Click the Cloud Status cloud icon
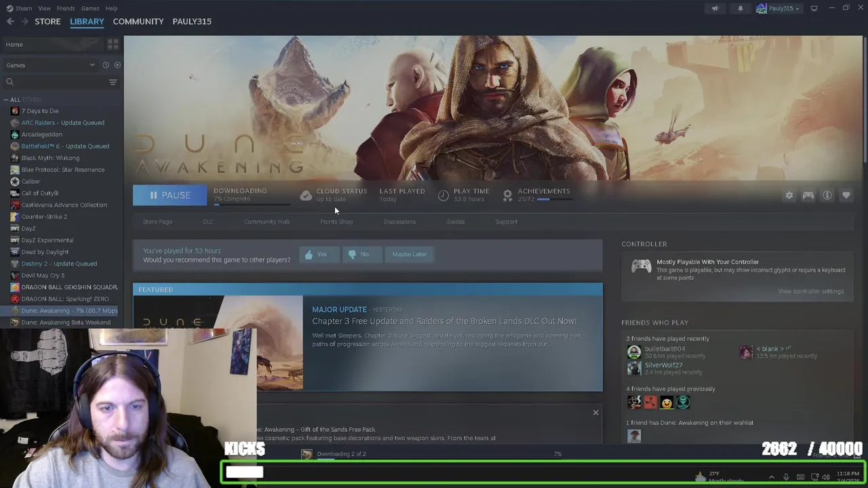The height and width of the screenshot is (488, 868). (306, 195)
